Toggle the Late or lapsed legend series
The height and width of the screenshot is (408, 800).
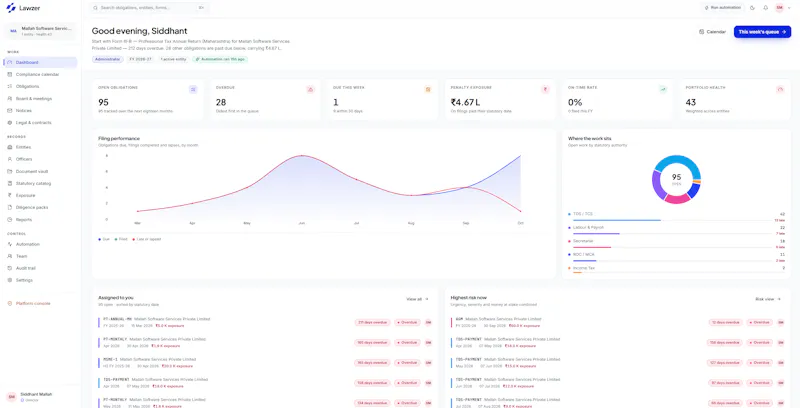click(147, 239)
